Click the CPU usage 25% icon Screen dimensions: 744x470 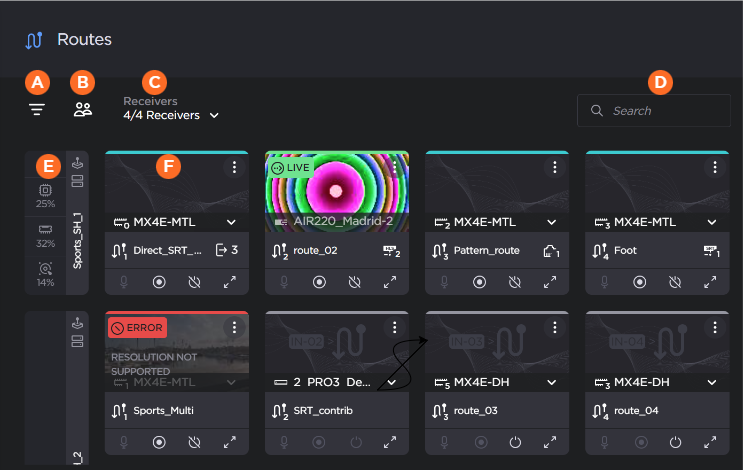(45, 189)
